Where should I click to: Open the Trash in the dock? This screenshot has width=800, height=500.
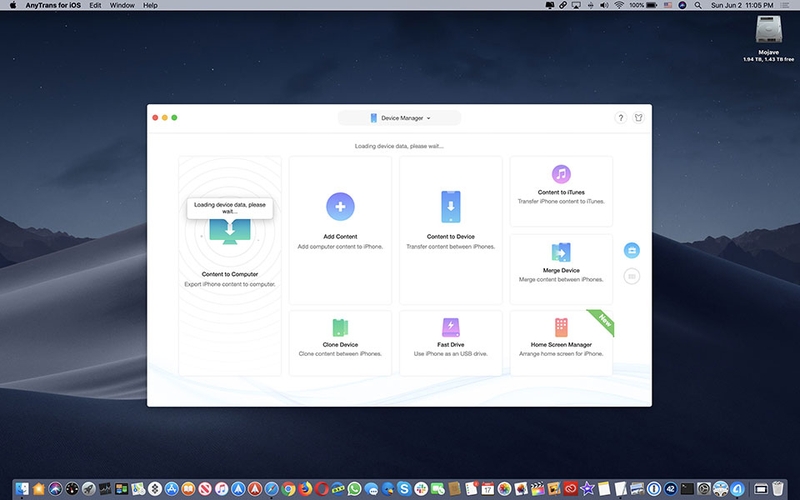(x=778, y=489)
